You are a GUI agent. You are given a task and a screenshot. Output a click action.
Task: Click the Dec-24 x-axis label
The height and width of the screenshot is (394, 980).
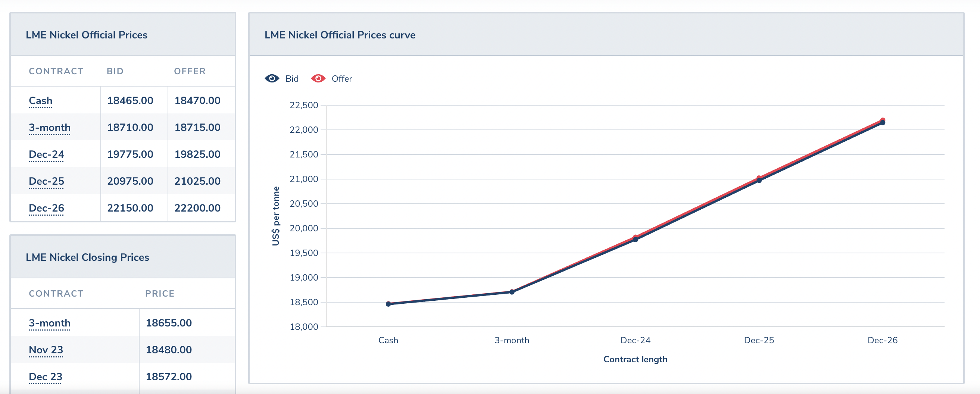pyautogui.click(x=635, y=340)
